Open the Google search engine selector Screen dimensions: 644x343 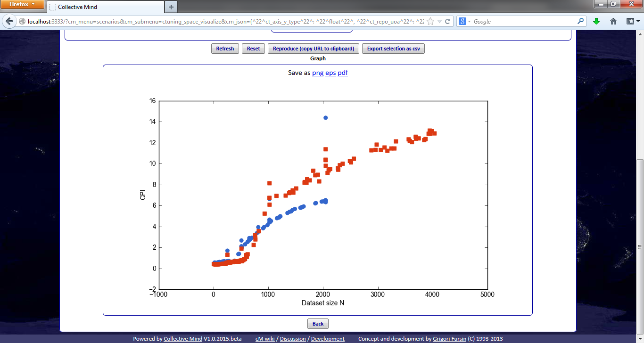coord(464,22)
